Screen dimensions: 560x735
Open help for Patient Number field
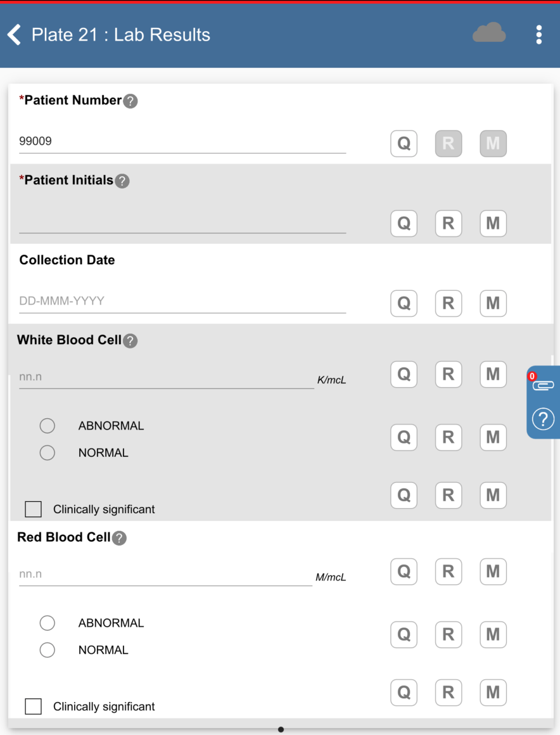coord(130,101)
